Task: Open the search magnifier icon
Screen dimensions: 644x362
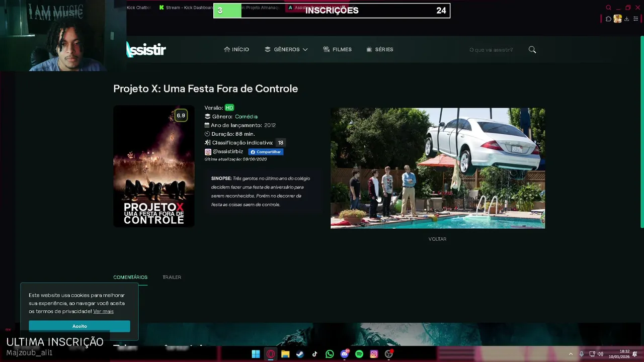Action: (532, 50)
